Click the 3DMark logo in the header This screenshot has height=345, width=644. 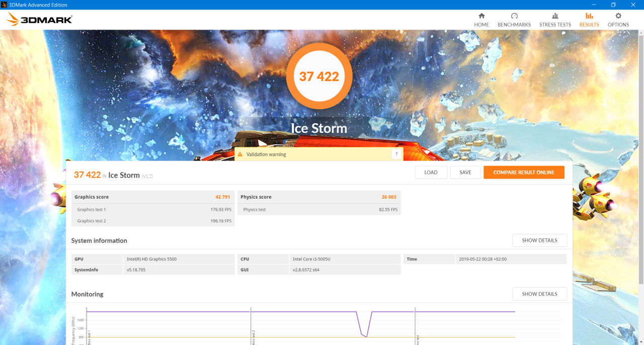coord(40,20)
